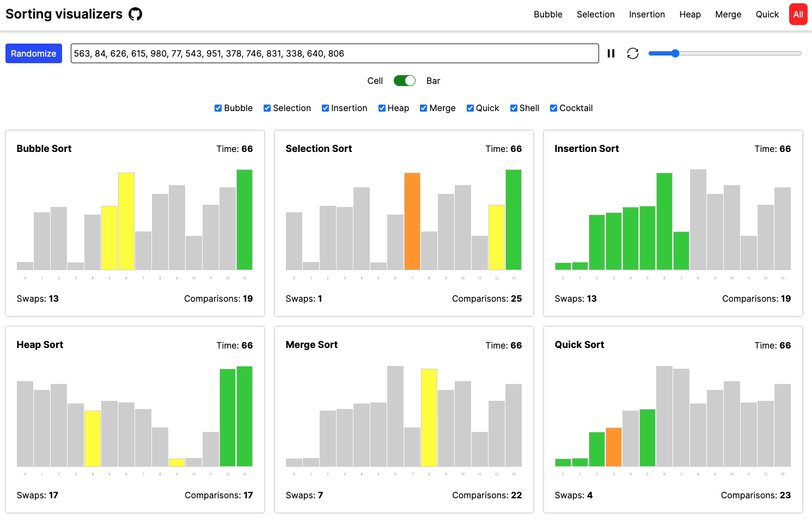Pause the sorting animation
The width and height of the screenshot is (812, 519).
click(x=611, y=53)
